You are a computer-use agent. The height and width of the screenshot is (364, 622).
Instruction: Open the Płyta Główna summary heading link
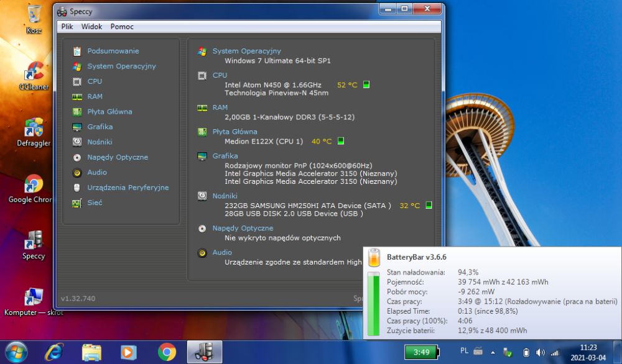coord(234,132)
